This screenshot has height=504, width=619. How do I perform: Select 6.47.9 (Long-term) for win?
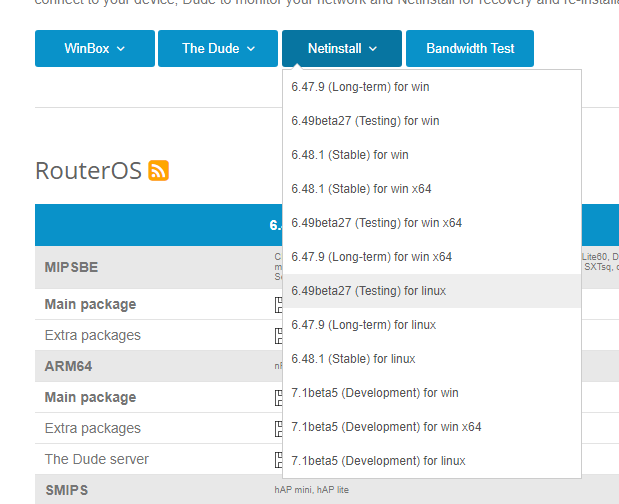432,87
